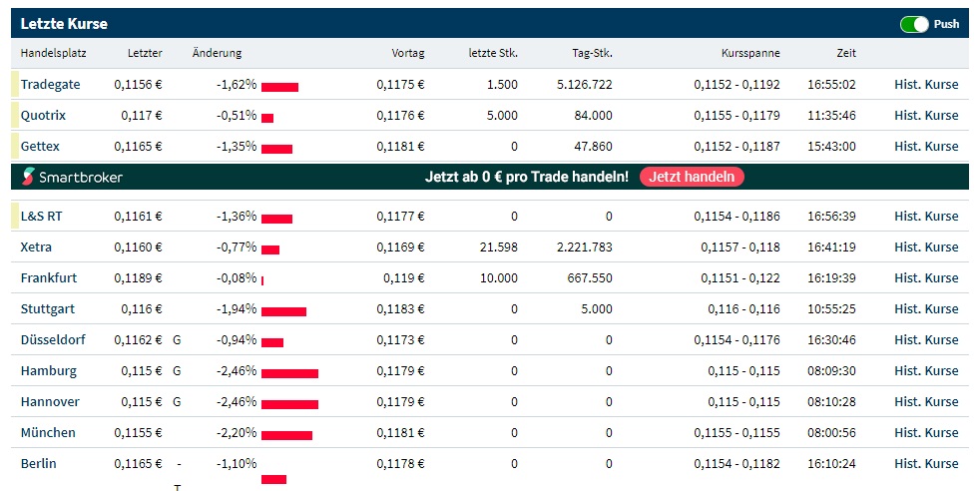
Task: Open Tradegate exchange link
Action: [x=50, y=85]
